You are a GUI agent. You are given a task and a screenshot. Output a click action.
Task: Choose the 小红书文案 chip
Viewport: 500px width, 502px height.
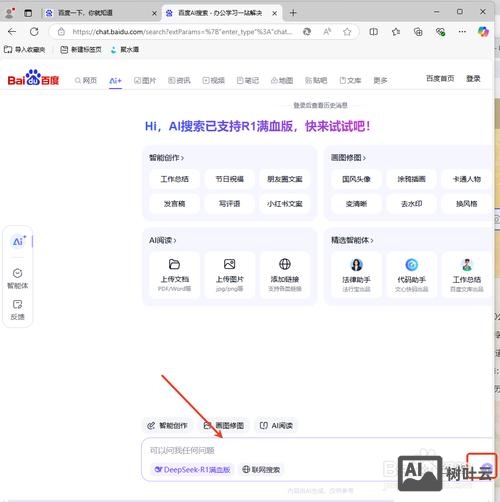(285, 204)
